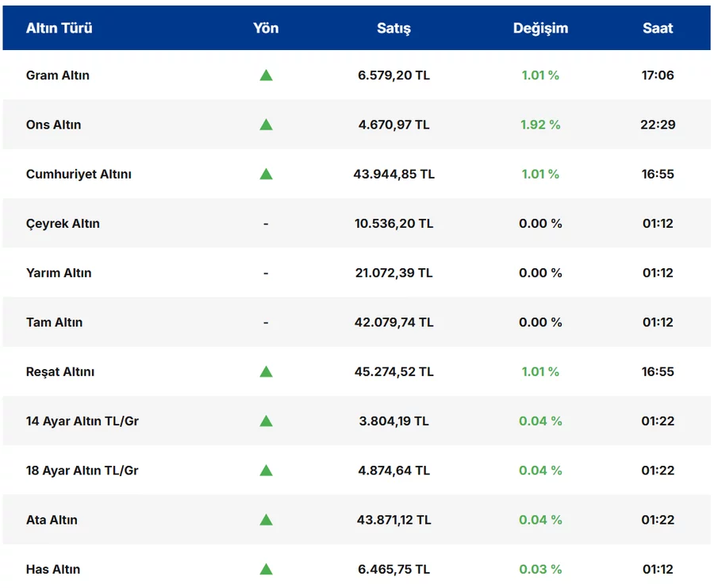Select the Yarım Altın row name
The width and height of the screenshot is (714, 588).
[59, 273]
